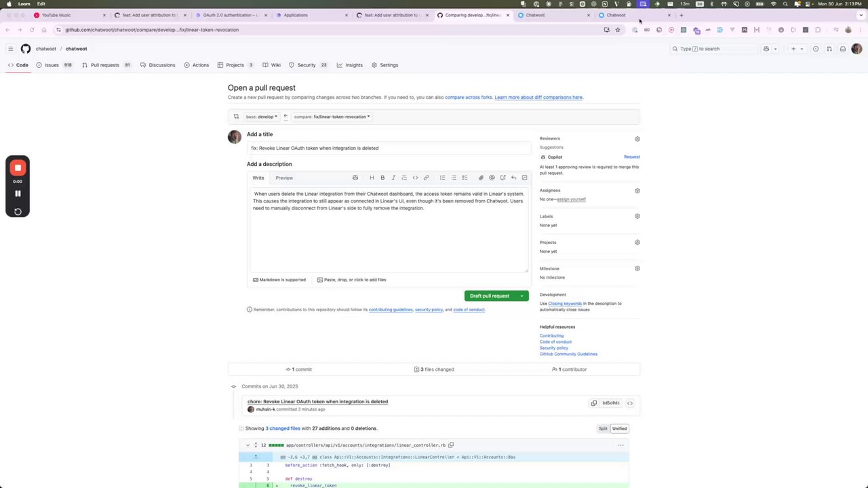Click the Draft pull request button
Image resolution: width=868 pixels, height=488 pixels.
tap(490, 296)
